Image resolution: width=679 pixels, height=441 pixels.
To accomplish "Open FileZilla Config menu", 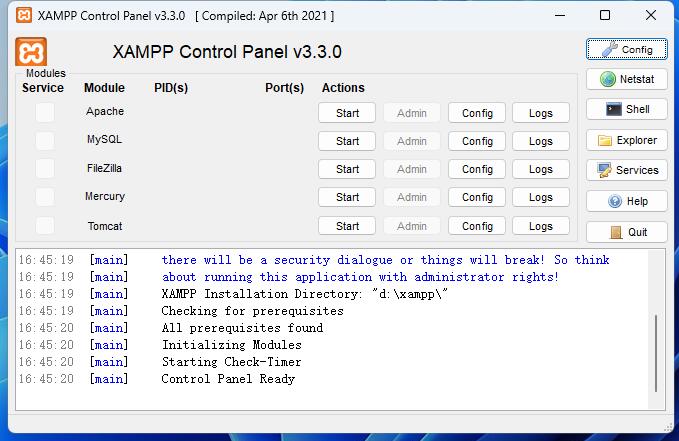I will 477,169.
